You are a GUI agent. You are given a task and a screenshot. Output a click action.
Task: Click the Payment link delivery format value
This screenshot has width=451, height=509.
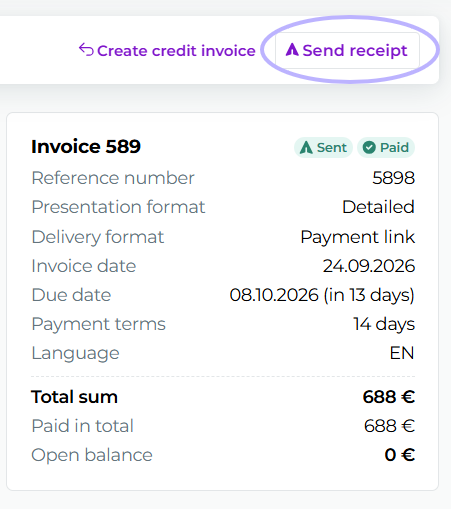pos(357,237)
